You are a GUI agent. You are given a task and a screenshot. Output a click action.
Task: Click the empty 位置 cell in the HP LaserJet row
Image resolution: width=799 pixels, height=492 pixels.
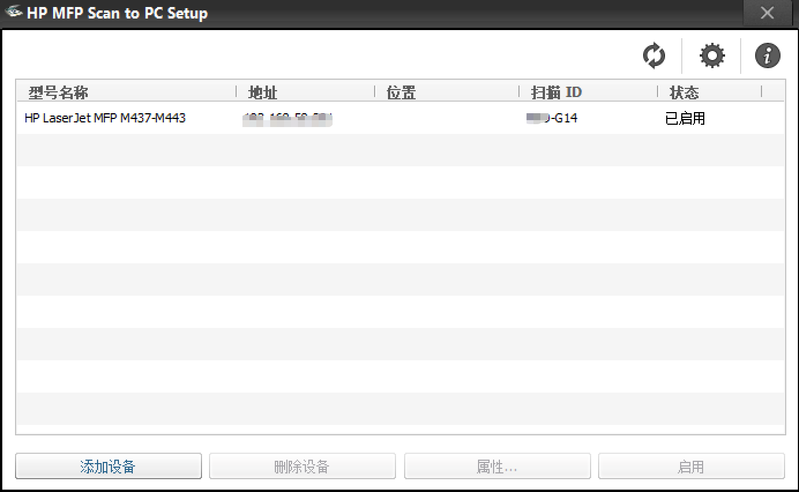(445, 119)
